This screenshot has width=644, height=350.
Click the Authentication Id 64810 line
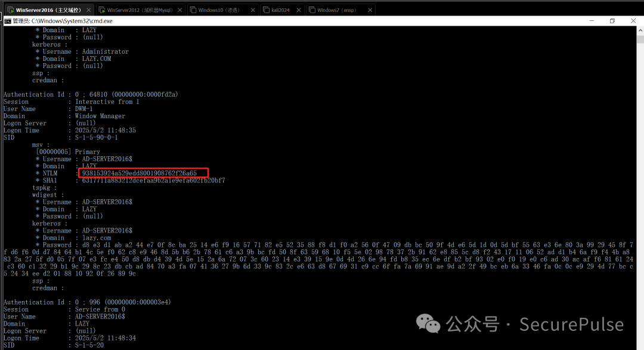[91, 94]
